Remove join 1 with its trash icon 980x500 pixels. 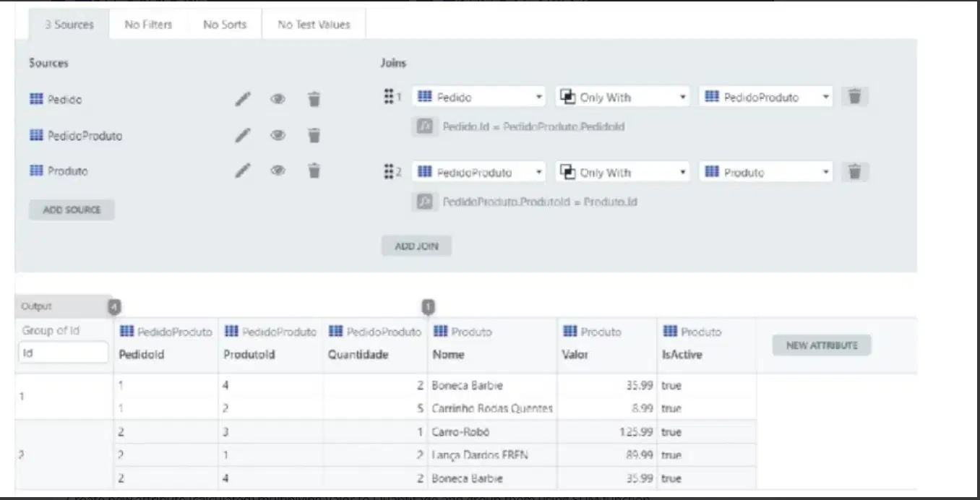click(x=854, y=97)
